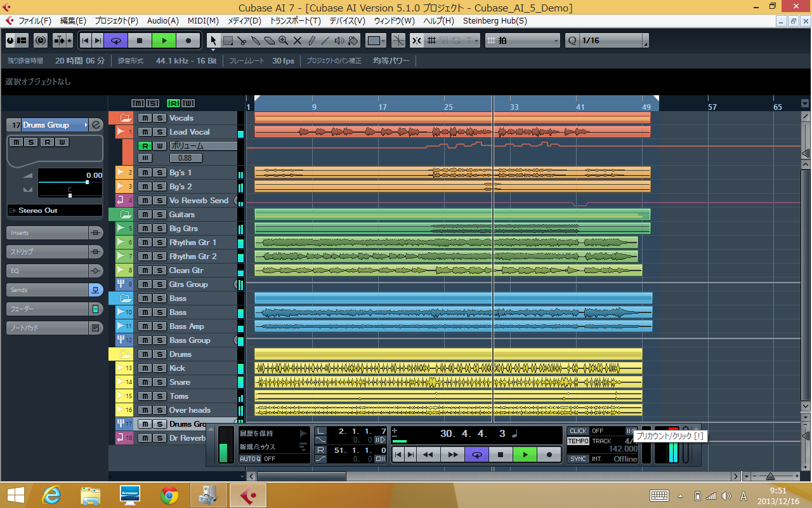Viewport: 812px width, 508px height.
Task: Rewind using the transport panel
Action: 428,455
